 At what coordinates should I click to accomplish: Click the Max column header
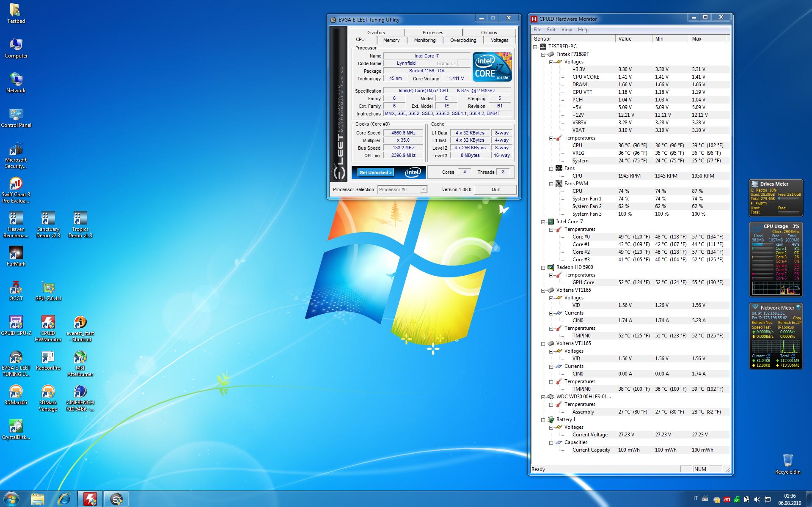[707, 38]
